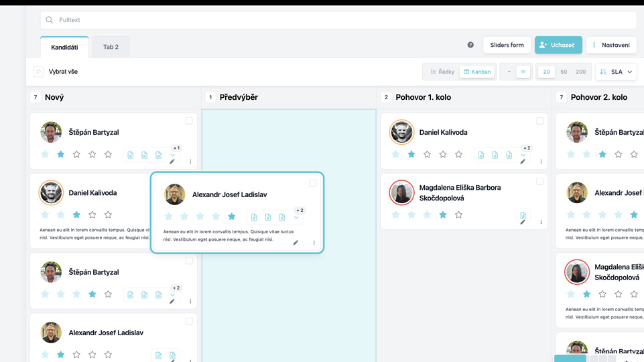Click the search magnifier icon in the Fulltext bar
Screen dimensions: 644x362
50,20
